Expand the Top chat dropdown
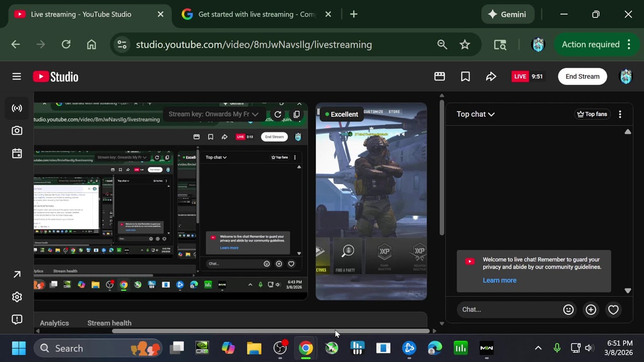Screen dimensions: 644x362 click(x=475, y=114)
